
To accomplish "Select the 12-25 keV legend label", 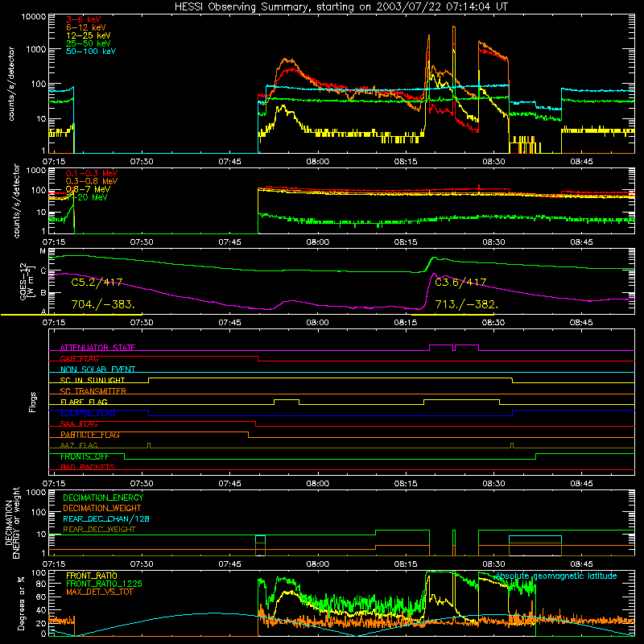I will pos(89,35).
